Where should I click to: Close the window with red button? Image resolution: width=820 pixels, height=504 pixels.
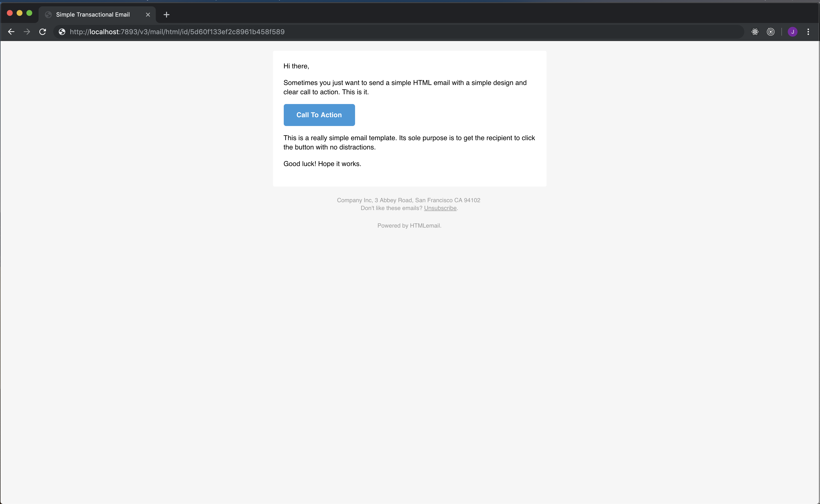[x=10, y=13]
